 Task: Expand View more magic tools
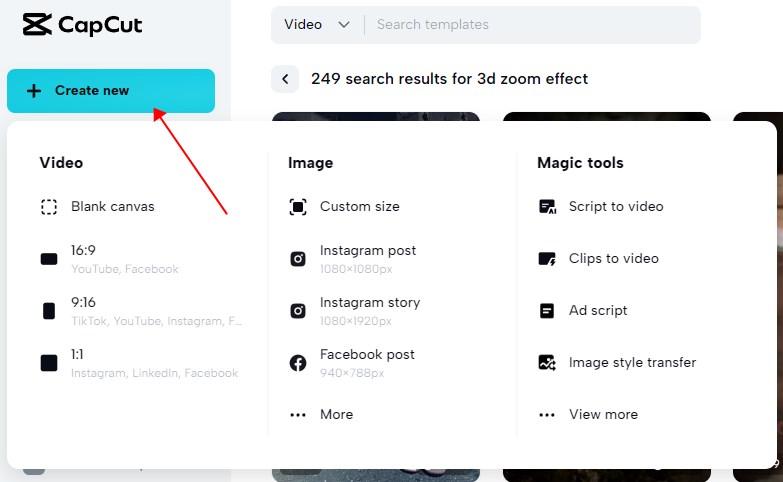tap(603, 414)
